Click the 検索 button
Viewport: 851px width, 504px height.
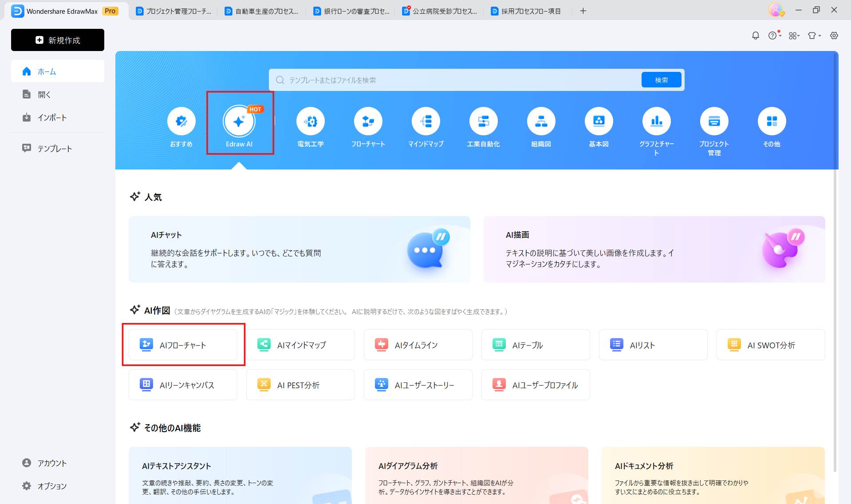tap(661, 80)
